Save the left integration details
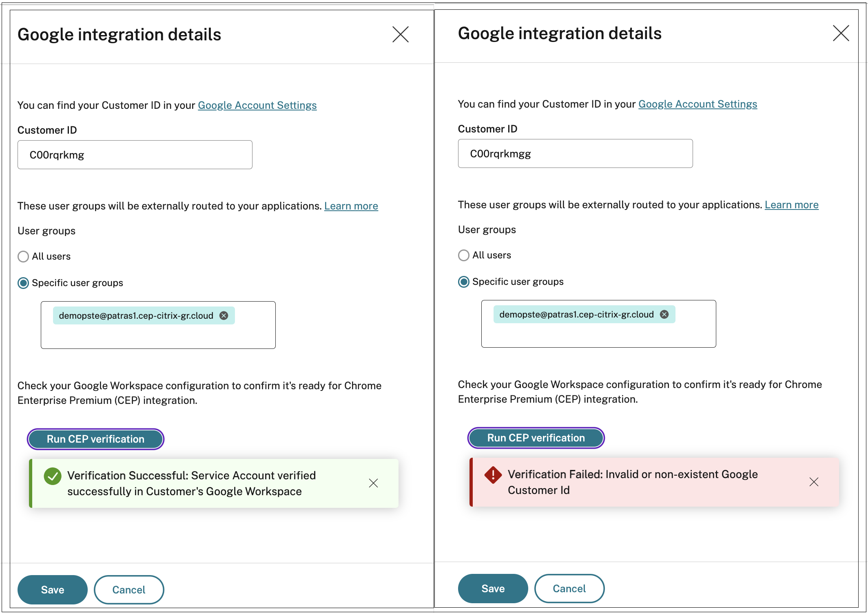 (x=52, y=589)
